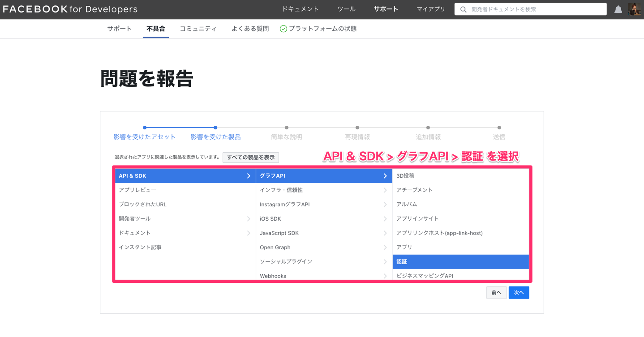The image size is (644, 337).
Task: Expand the 開発者ツール chevron
Action: click(249, 219)
